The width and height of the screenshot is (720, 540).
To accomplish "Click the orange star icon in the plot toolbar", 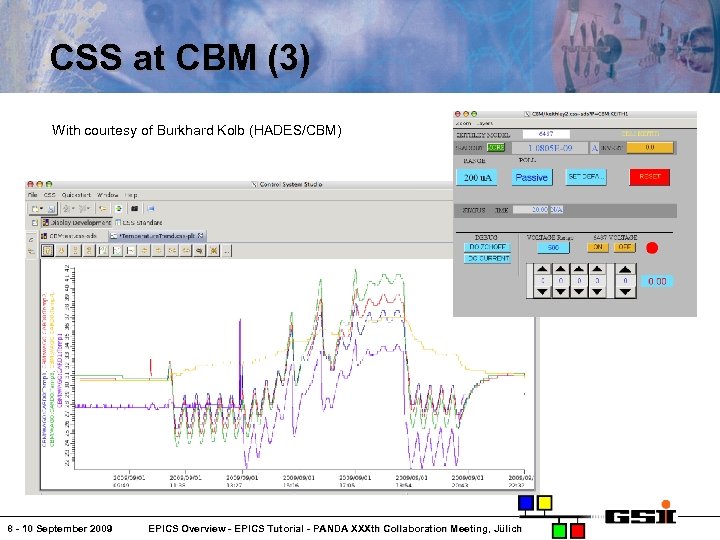I will click(x=214, y=250).
